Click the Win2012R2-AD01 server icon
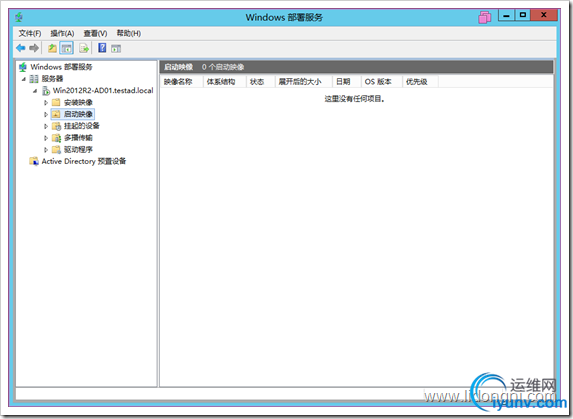This screenshot has height=419, width=573. [46, 90]
